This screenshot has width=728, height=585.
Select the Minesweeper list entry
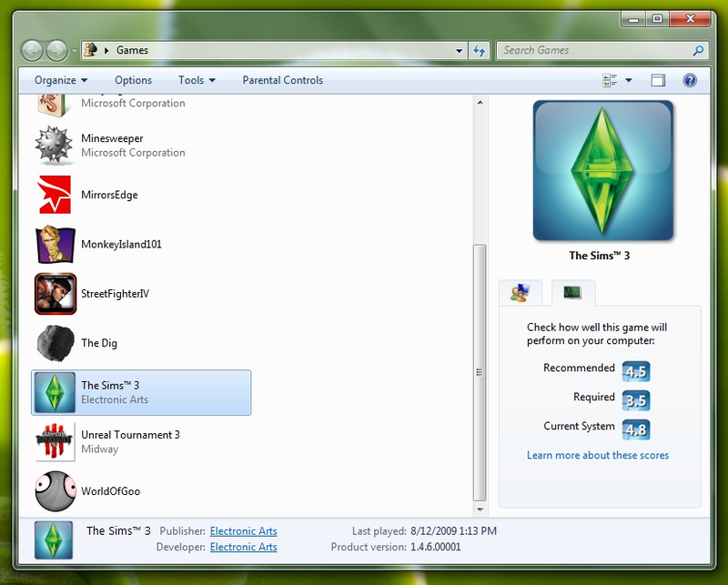141,146
